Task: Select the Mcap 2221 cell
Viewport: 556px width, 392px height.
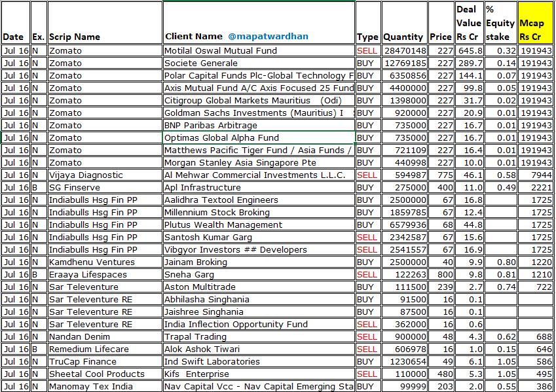Action: 536,188
